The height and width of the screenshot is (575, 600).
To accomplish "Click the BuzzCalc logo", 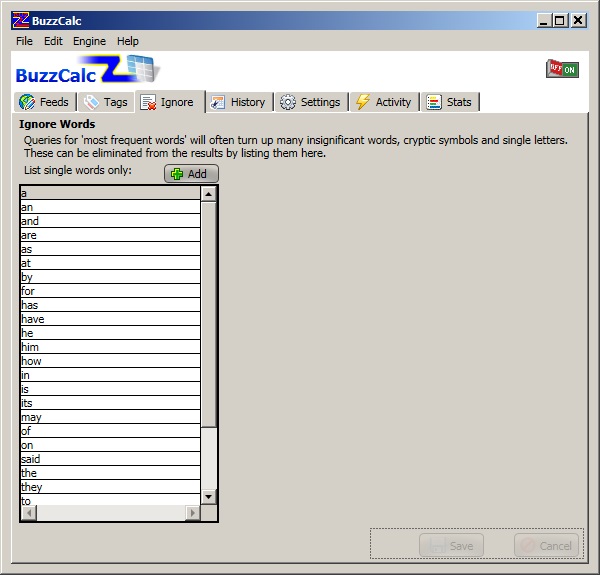I will [87, 71].
